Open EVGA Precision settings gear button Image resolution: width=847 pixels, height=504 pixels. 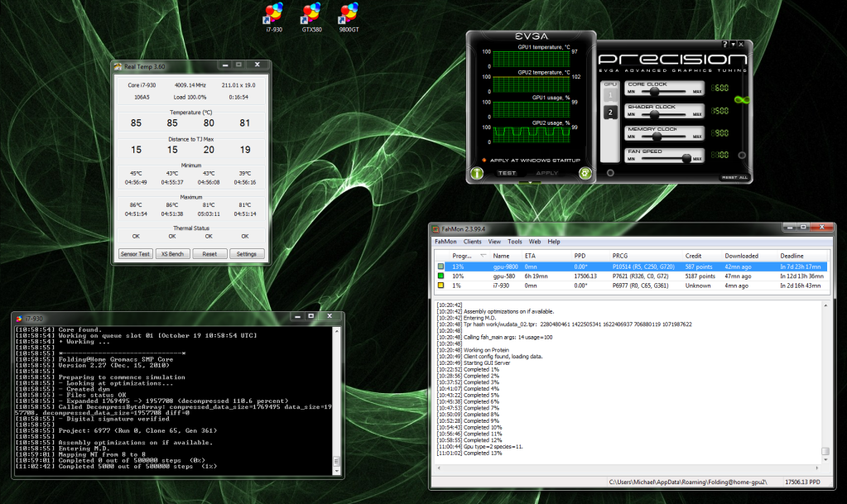(585, 173)
